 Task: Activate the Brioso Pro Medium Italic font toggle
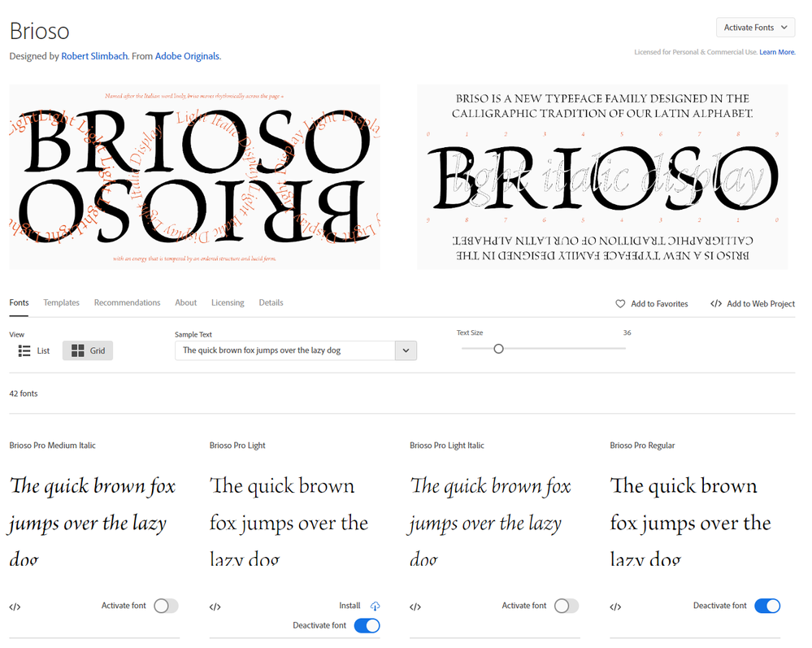[x=166, y=606]
